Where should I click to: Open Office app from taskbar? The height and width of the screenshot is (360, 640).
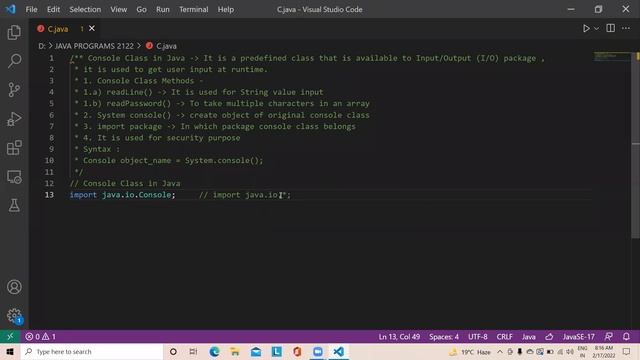point(297,351)
